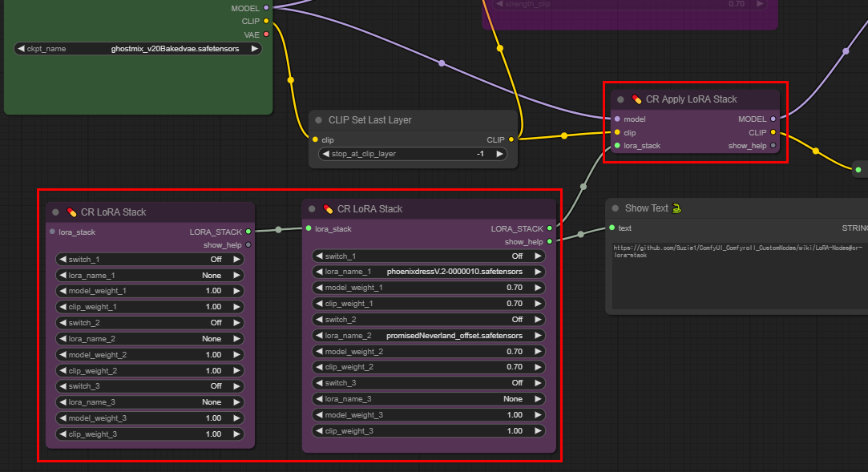Increase stop_at_clip_layer with right arrow
Viewport: 868px width, 472px height.
pos(499,154)
